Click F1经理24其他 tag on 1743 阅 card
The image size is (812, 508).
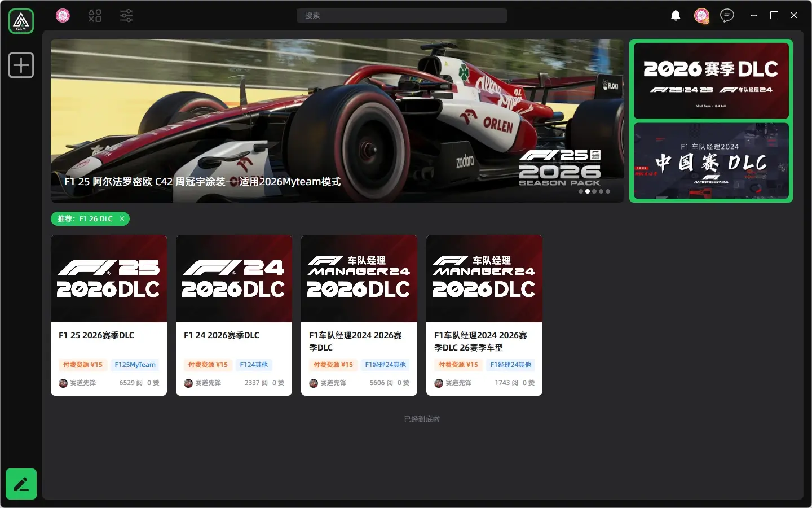tap(510, 365)
